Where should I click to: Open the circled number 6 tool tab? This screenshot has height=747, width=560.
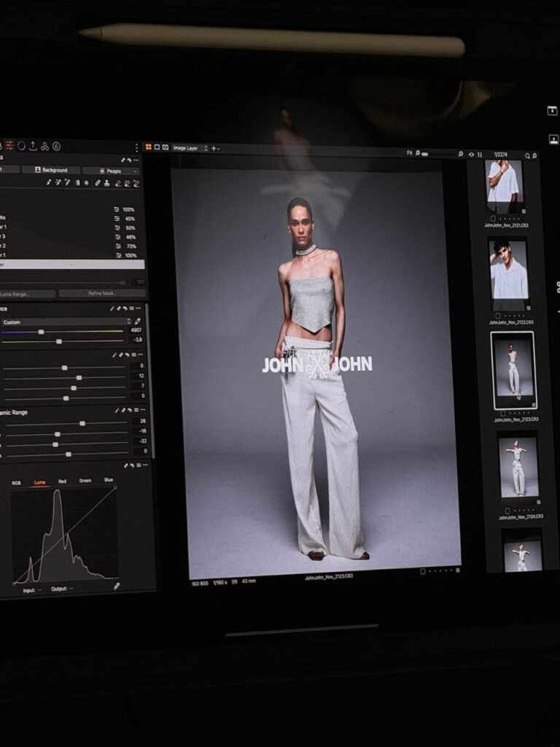(56, 146)
